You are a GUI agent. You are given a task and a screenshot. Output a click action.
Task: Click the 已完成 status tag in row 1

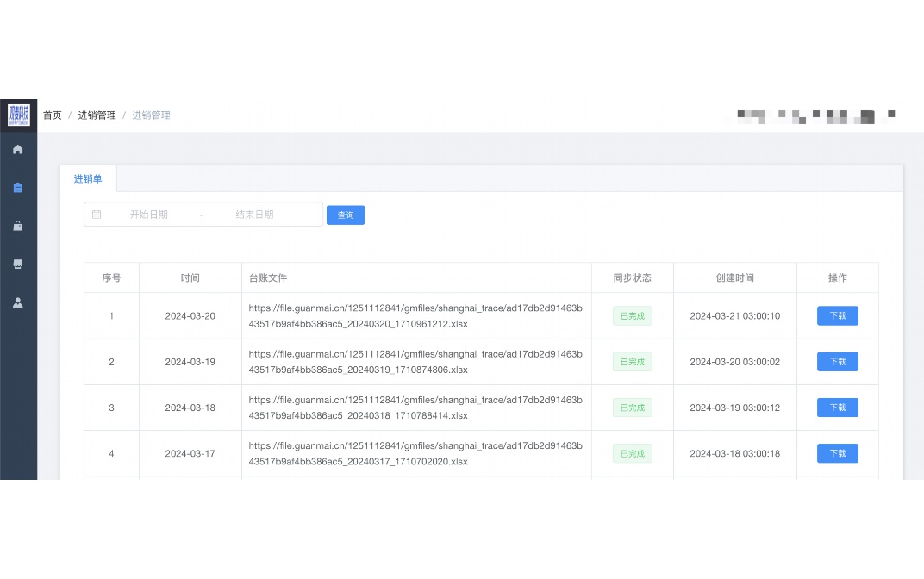(x=632, y=316)
